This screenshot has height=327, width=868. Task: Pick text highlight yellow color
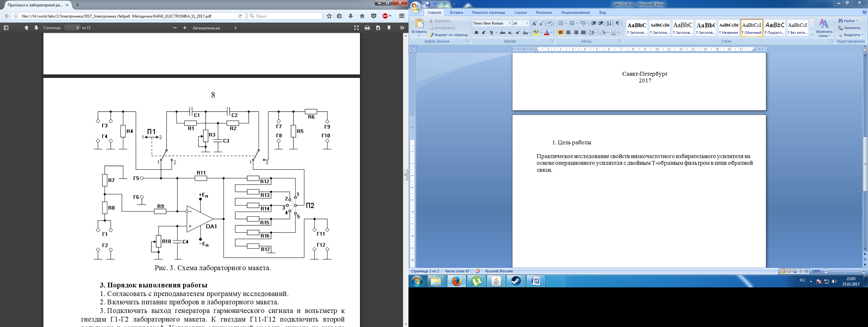pyautogui.click(x=536, y=33)
